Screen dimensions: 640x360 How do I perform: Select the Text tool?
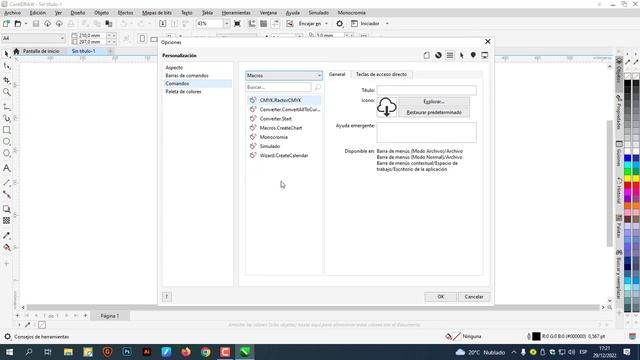pos(7,168)
